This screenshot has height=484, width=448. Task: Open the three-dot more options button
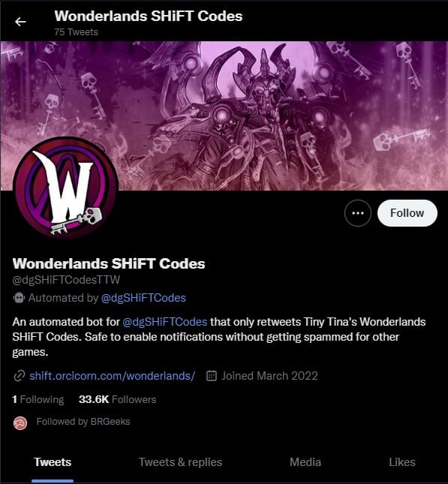coord(357,213)
